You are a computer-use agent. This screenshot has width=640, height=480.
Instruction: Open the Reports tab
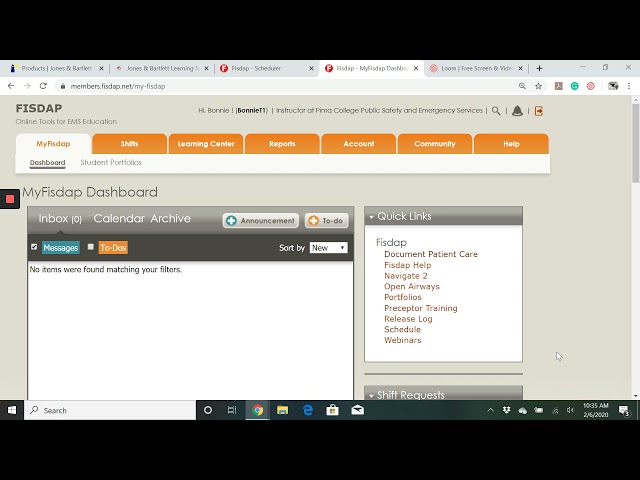click(282, 144)
